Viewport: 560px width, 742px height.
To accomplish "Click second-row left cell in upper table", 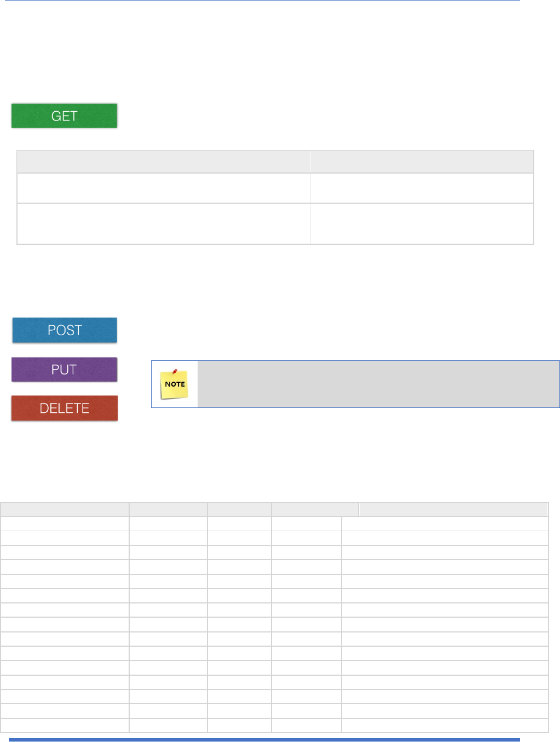I will [x=163, y=223].
